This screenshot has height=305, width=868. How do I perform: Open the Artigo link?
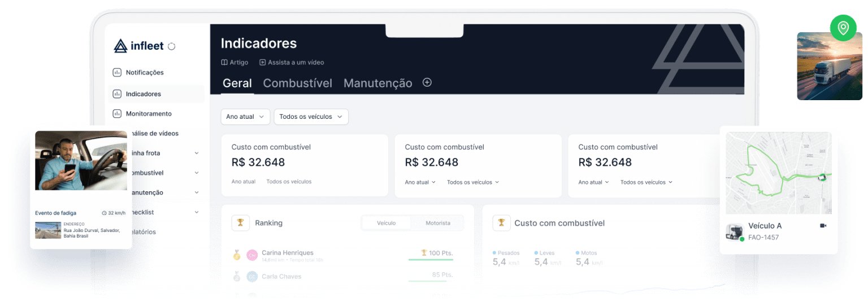coord(235,62)
